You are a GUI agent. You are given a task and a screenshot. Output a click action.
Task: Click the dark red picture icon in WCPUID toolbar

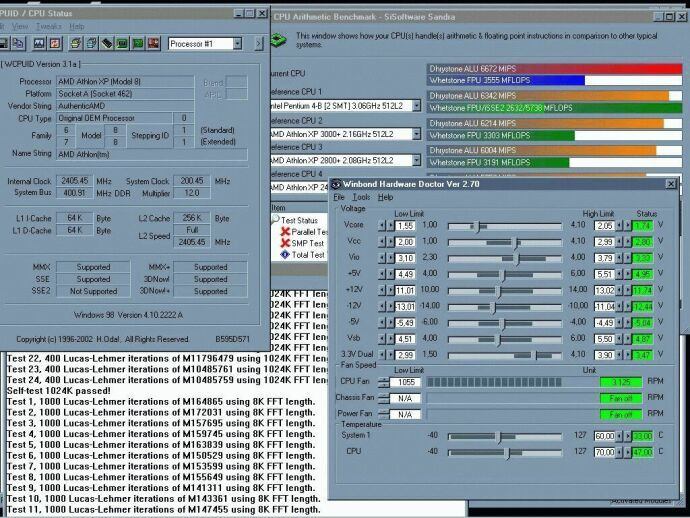click(153, 43)
